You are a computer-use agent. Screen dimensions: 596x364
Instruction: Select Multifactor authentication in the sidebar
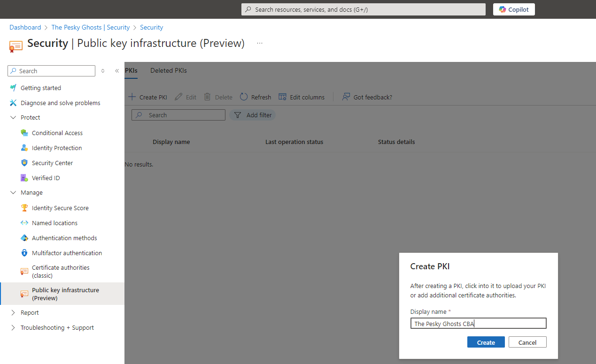pyautogui.click(x=67, y=253)
